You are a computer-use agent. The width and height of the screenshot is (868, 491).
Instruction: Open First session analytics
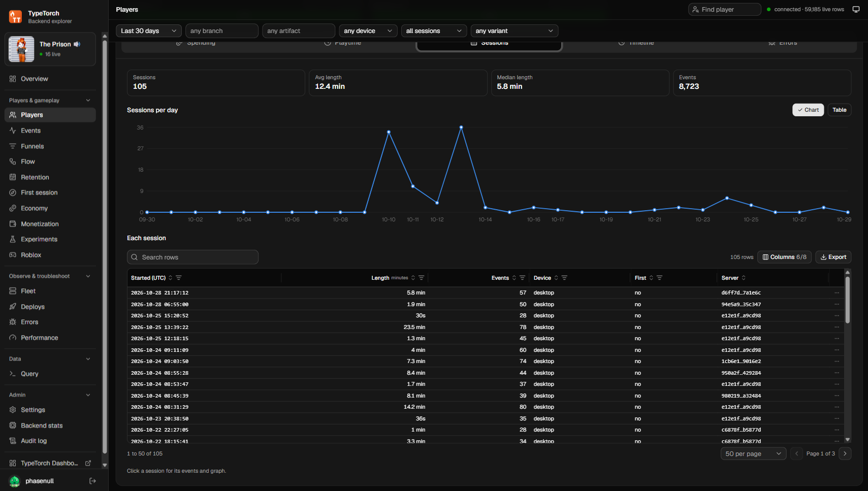(x=50, y=192)
